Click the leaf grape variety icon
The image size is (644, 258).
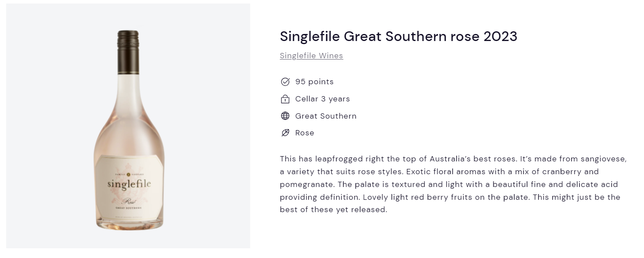[285, 133]
